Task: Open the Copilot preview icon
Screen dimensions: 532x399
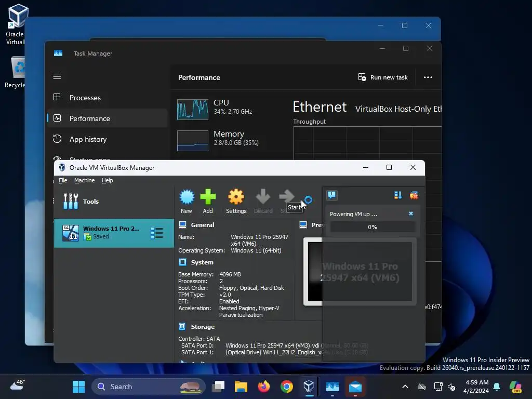Action: point(516,387)
